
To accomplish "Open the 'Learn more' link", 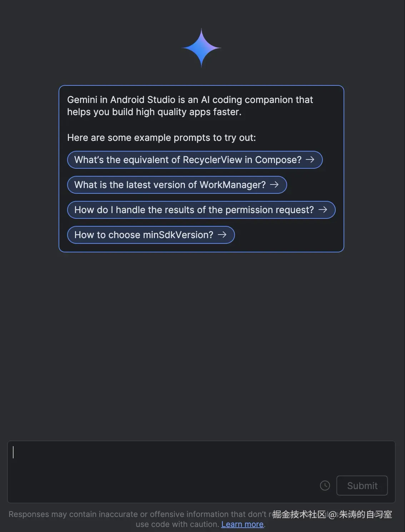I will point(242,524).
